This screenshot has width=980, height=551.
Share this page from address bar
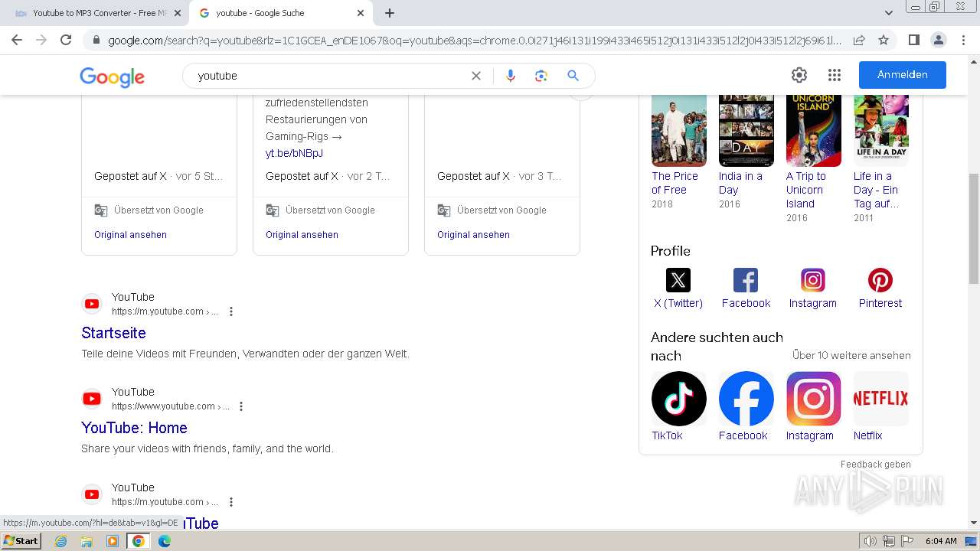pos(859,40)
